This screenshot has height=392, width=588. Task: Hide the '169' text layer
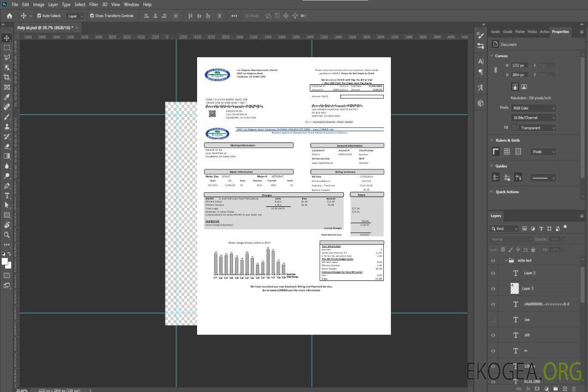[493, 335]
